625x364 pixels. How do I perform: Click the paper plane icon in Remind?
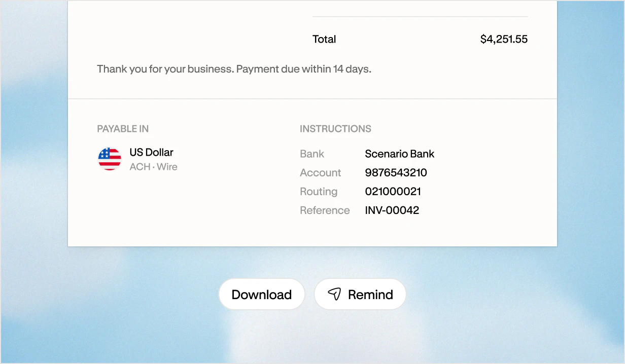pos(334,294)
